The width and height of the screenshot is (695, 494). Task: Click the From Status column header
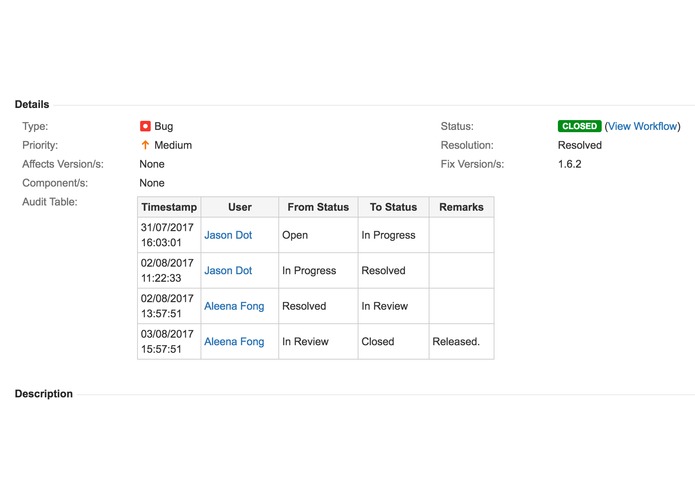pos(318,207)
